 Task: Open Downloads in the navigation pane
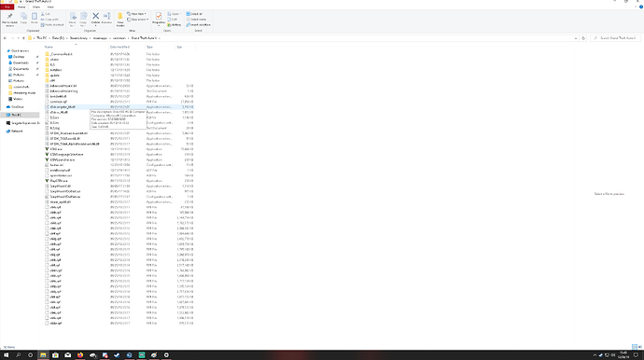pos(21,62)
